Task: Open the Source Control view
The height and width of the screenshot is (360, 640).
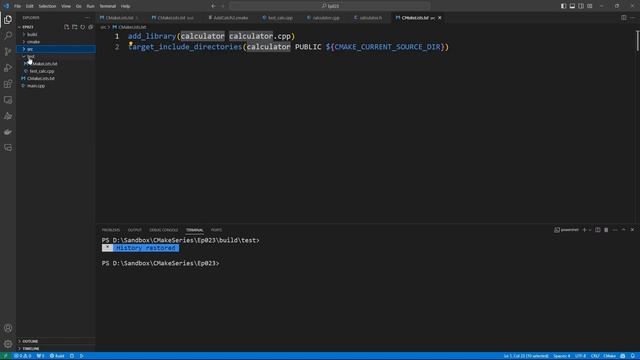Action: (x=8, y=51)
